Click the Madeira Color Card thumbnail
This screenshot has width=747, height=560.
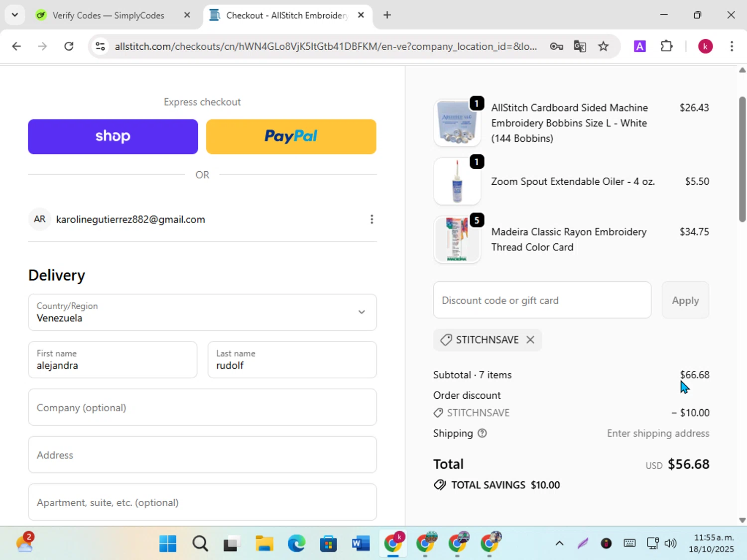(x=457, y=239)
